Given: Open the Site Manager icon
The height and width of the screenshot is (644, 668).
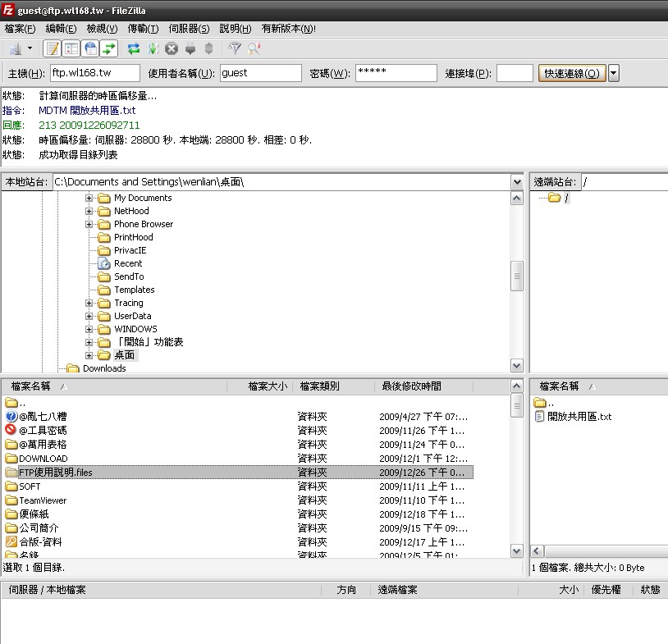Looking at the screenshot, I should [x=14, y=48].
